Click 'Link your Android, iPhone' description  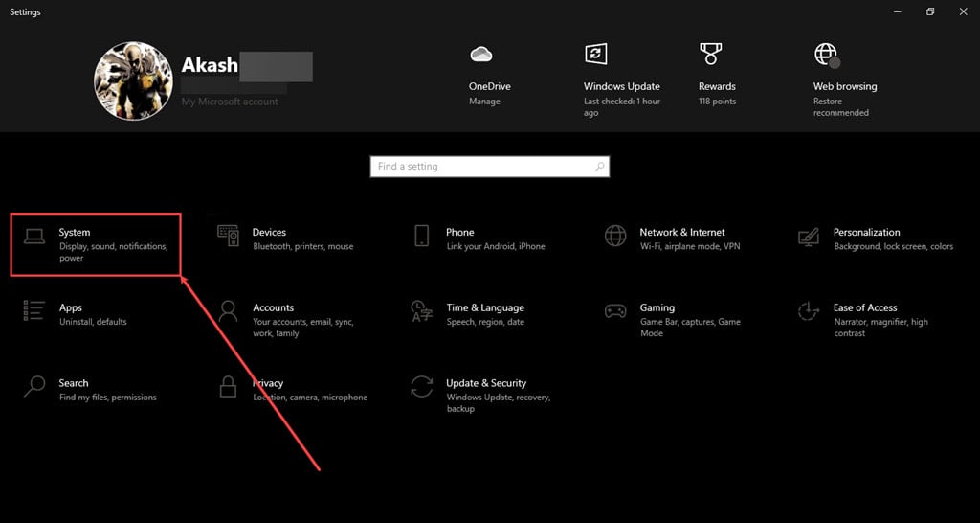point(496,246)
